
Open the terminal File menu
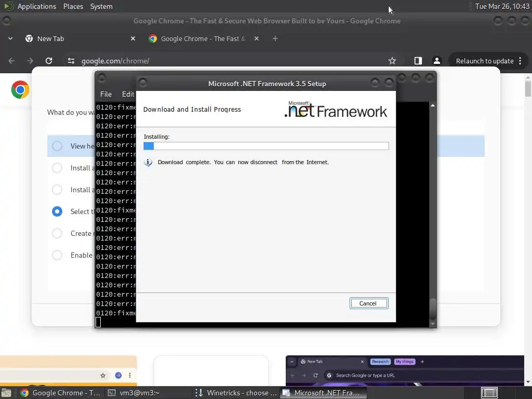[x=106, y=94]
